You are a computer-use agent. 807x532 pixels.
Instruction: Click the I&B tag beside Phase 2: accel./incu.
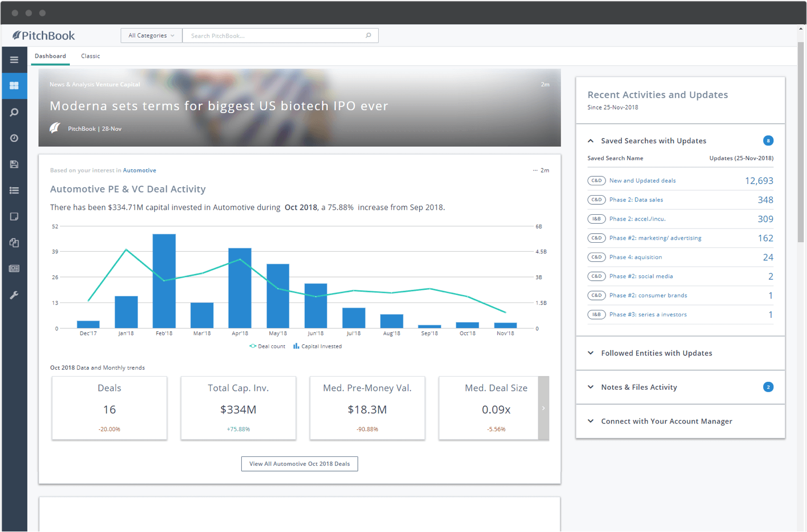click(597, 219)
